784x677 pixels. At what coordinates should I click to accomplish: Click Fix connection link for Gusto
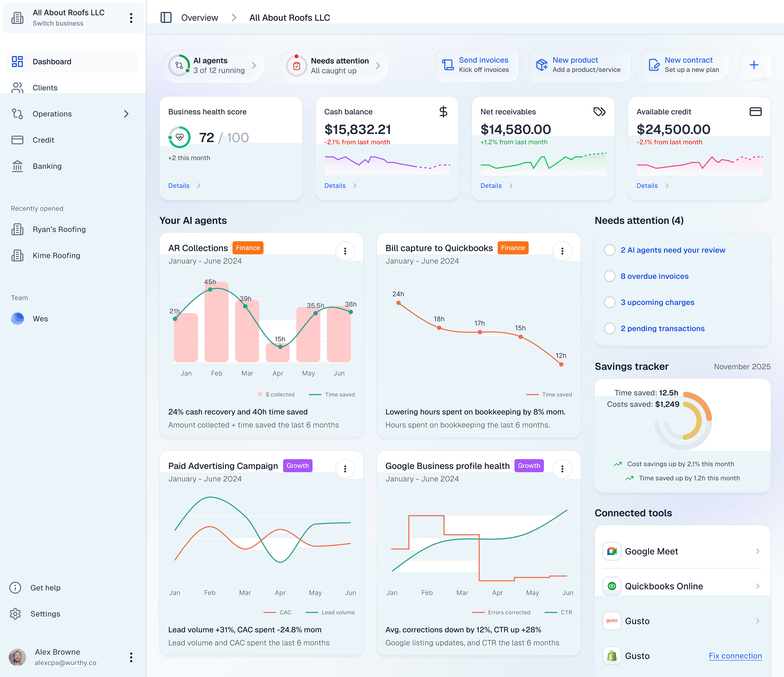[x=735, y=656]
